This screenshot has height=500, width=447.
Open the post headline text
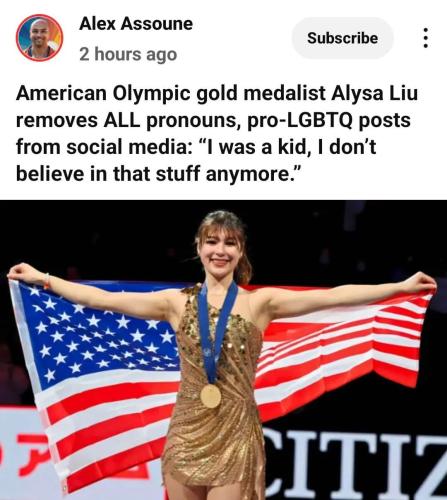point(217,133)
